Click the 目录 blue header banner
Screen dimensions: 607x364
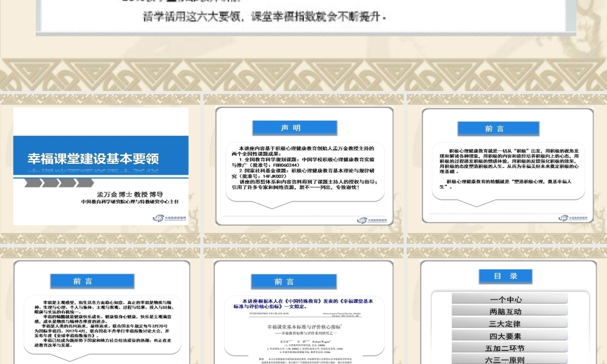click(505, 276)
